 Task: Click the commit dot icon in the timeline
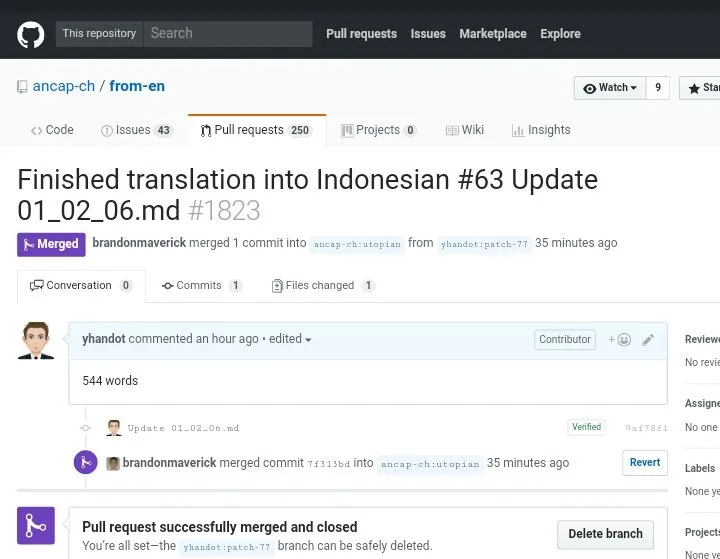[85, 428]
